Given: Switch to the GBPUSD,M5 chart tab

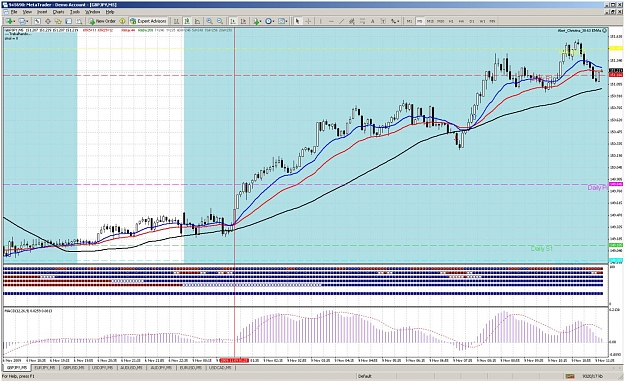Looking at the screenshot, I should [x=74, y=367].
